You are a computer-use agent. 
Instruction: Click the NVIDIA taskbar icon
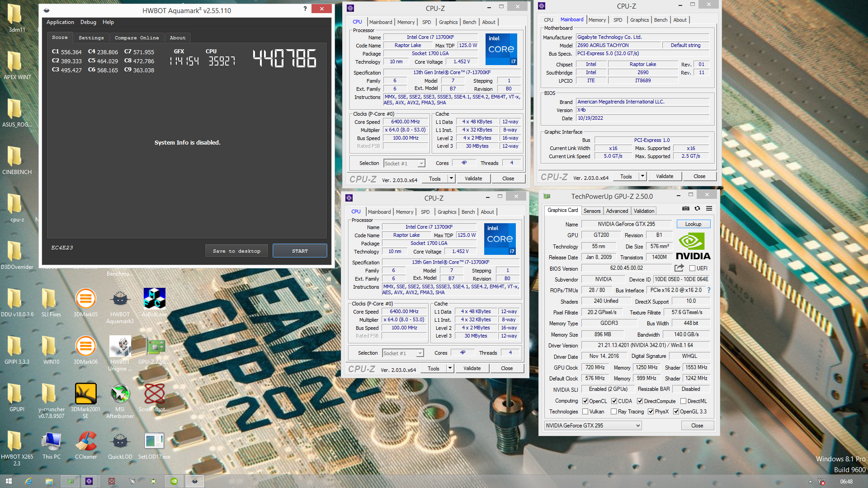(x=174, y=481)
